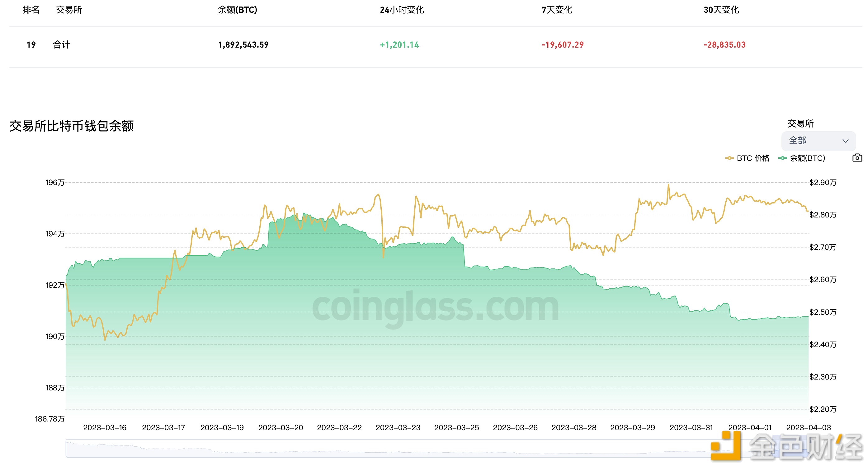868x466 pixels.
Task: Open the 全部 exchange dropdown
Action: pos(818,141)
